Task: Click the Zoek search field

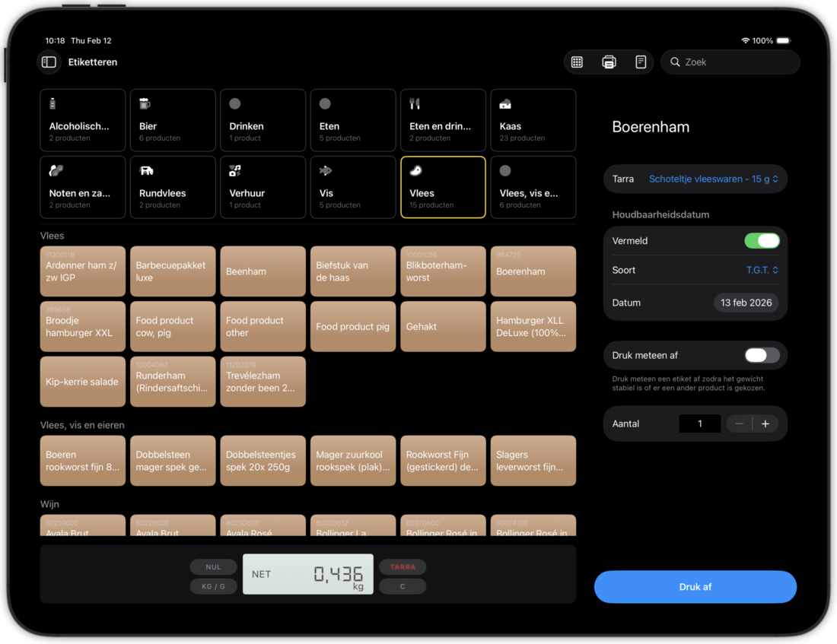Action: 730,62
